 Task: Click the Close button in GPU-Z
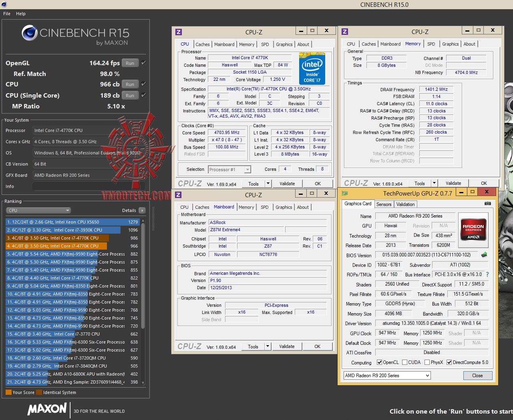(477, 376)
